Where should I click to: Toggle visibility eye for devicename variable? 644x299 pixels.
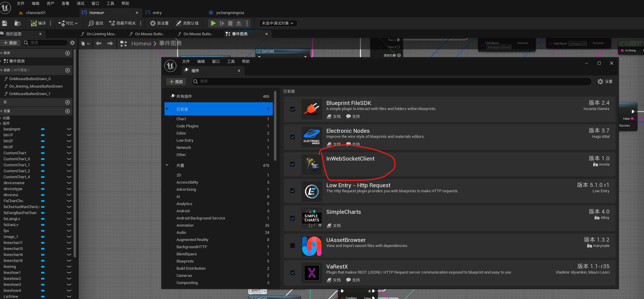click(x=69, y=183)
